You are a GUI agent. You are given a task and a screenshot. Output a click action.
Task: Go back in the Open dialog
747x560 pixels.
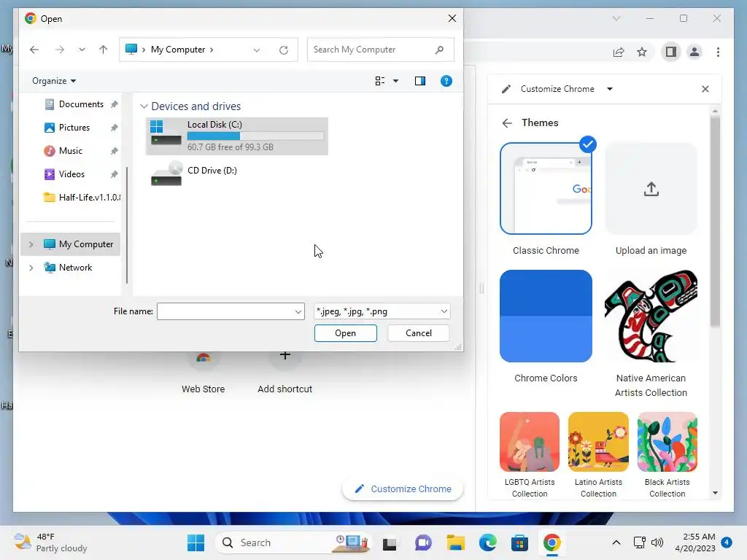(x=34, y=50)
